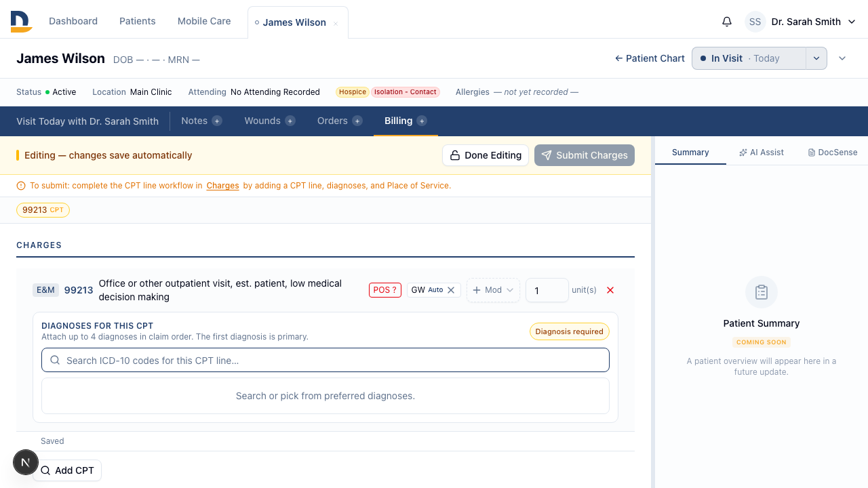Click the Hospice tag
The image size is (868, 488).
point(353,92)
